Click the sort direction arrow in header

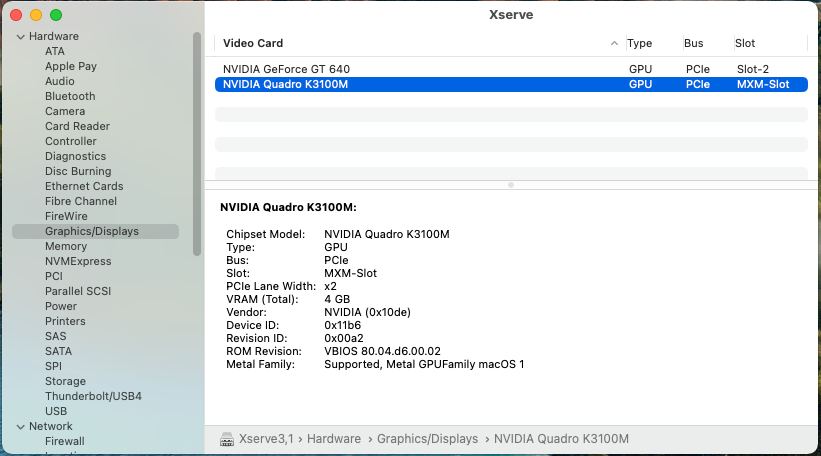(614, 43)
